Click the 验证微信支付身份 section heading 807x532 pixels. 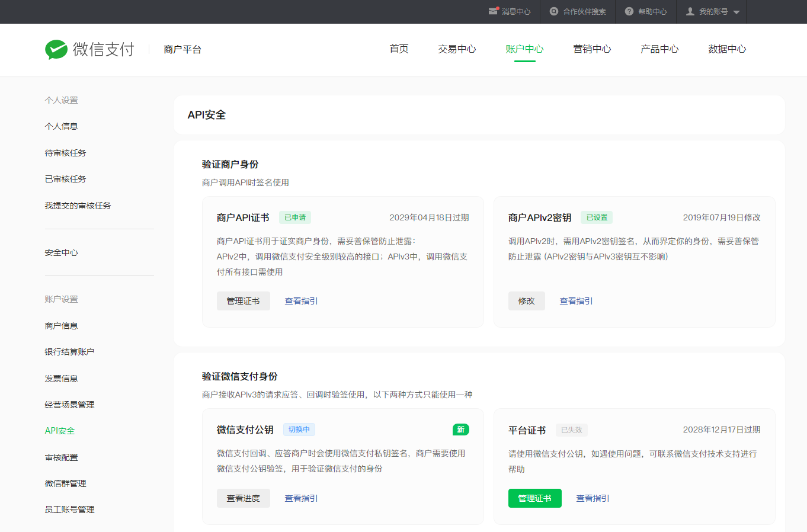240,376
